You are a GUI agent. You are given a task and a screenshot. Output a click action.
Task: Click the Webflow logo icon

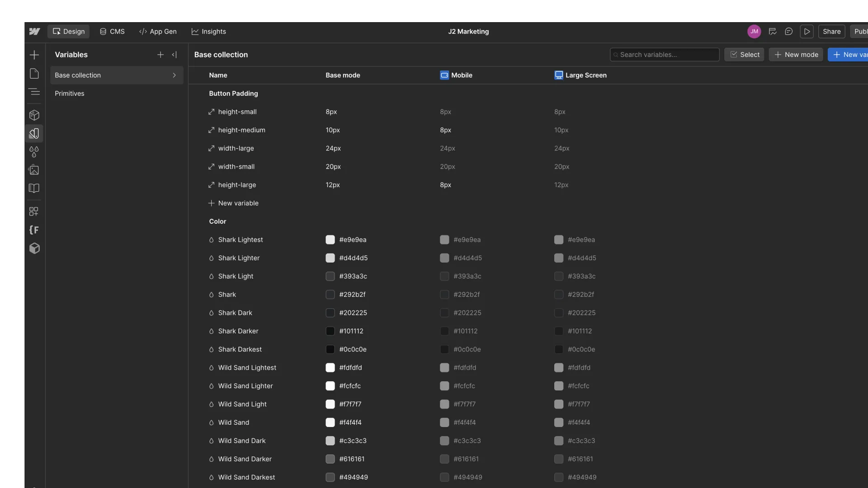tap(34, 32)
